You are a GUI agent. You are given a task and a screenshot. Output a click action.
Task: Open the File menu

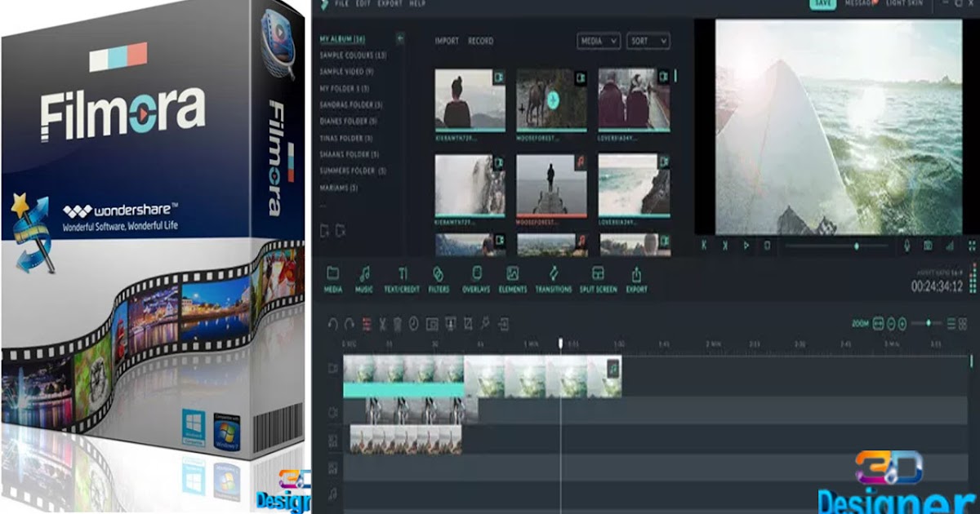point(341,4)
